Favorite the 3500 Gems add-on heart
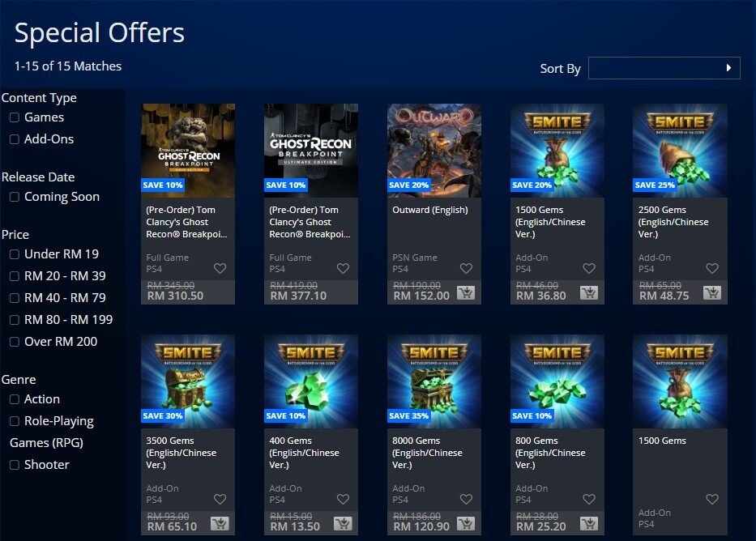 tap(220, 499)
